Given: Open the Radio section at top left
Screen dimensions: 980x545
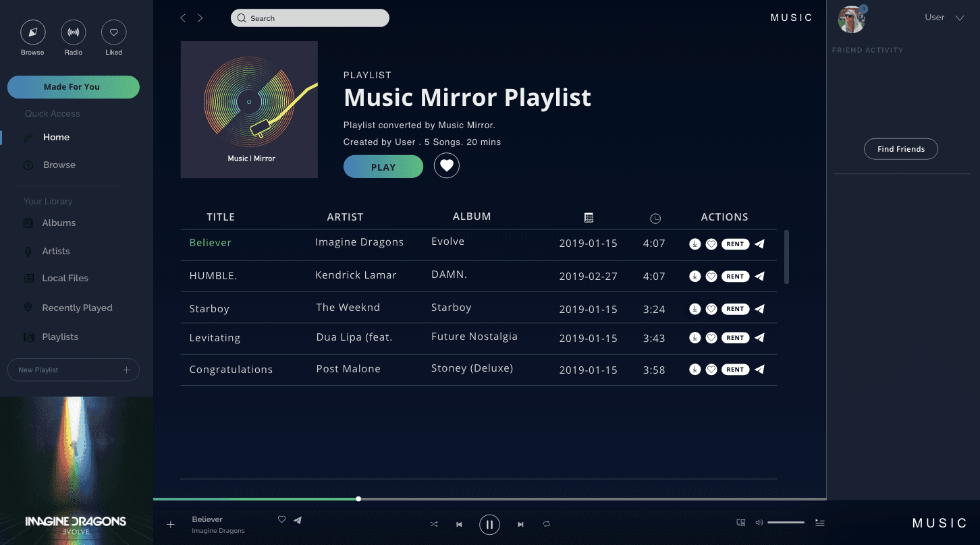Looking at the screenshot, I should [73, 32].
